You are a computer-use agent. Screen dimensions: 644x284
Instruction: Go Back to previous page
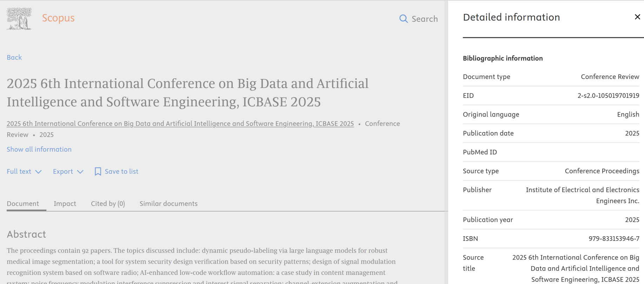pos(14,57)
